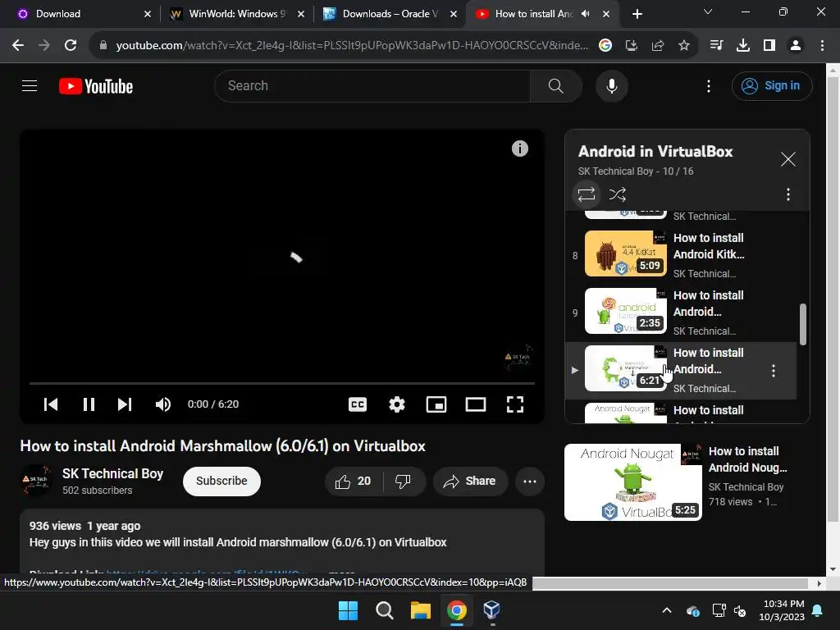Screen dimensions: 840x630
Task: Reload the current page
Action: pos(71,45)
